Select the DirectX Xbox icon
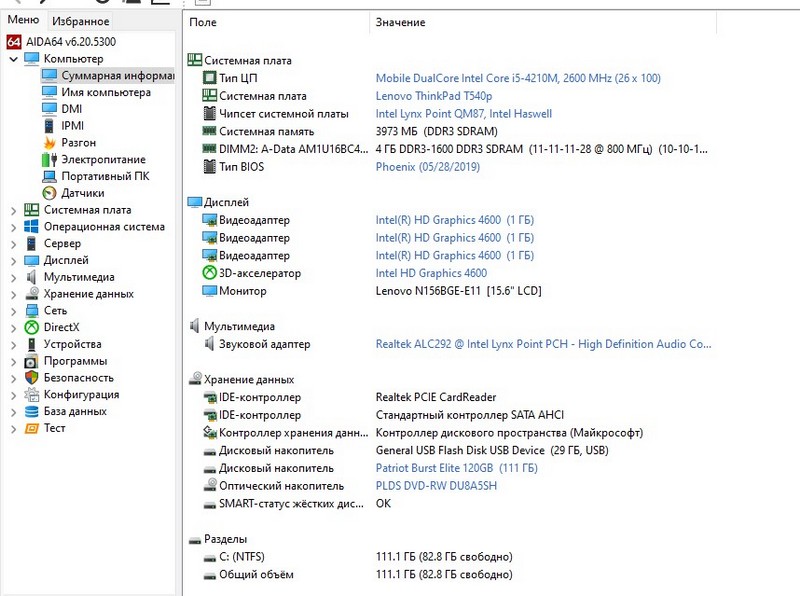The width and height of the screenshot is (800, 596). tap(32, 327)
